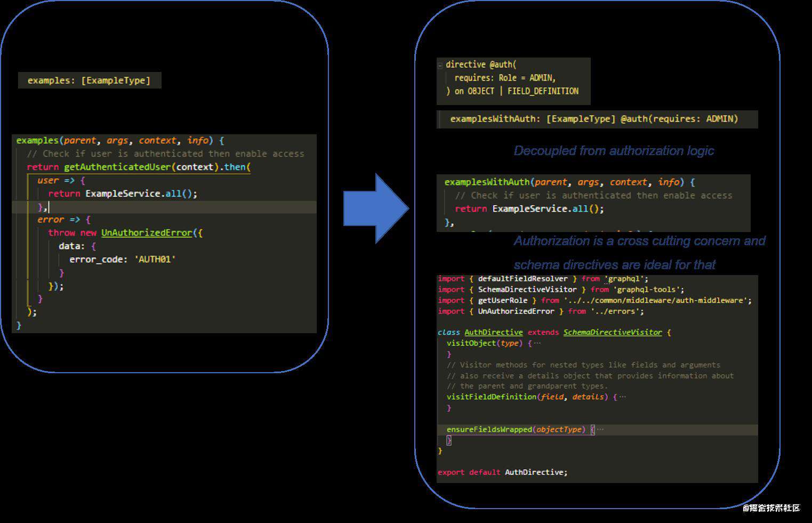
Task: Click 'Authorization is a cross cutting concern and' caption
Action: coord(639,241)
